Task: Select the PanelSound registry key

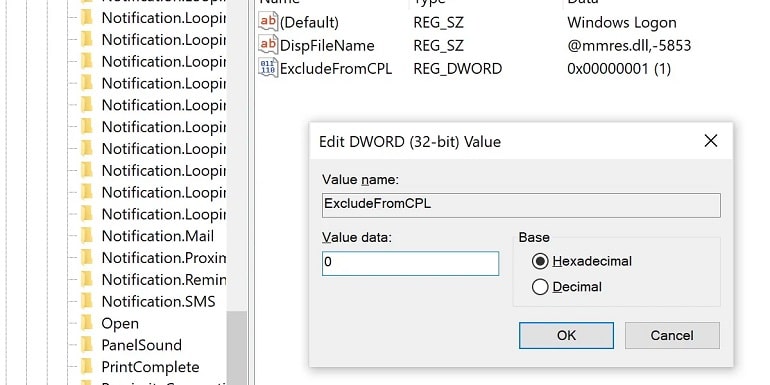Action: 141,345
